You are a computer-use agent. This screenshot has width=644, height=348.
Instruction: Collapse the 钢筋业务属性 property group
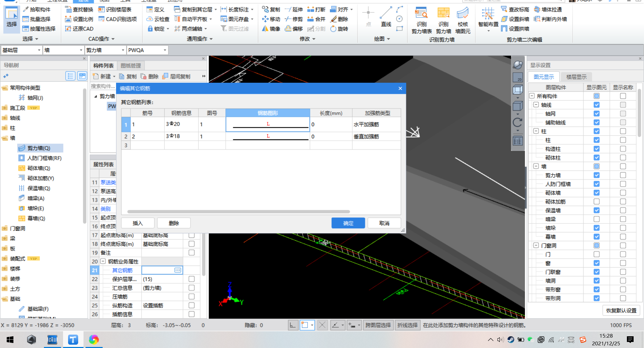coord(103,261)
